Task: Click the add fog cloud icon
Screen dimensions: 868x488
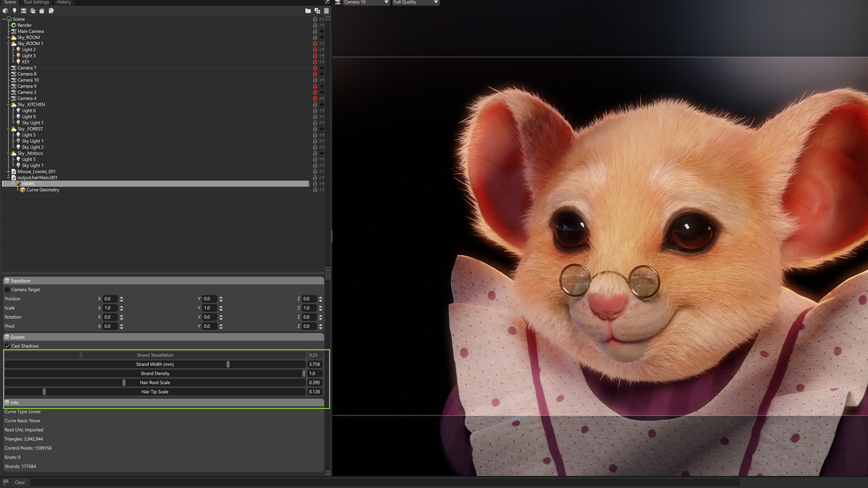Action: click(33, 11)
